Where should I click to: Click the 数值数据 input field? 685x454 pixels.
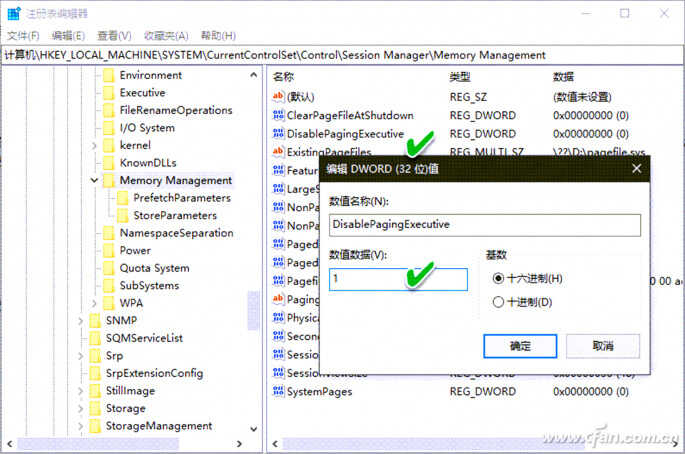pos(397,279)
